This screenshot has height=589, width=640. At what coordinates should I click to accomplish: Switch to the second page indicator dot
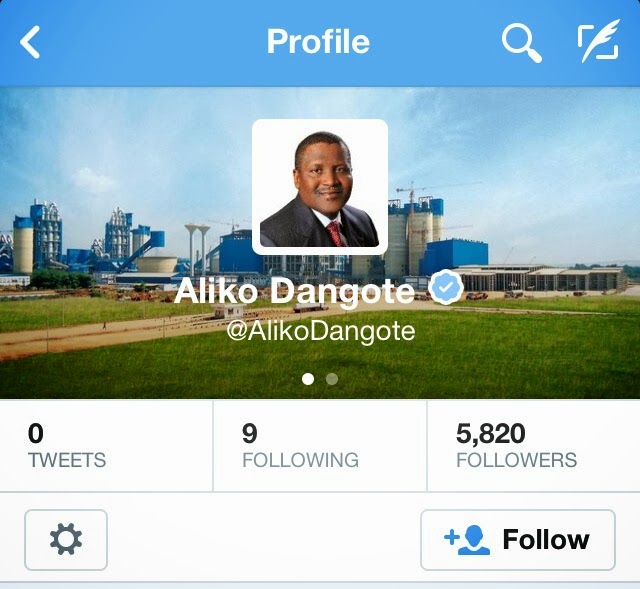click(332, 379)
